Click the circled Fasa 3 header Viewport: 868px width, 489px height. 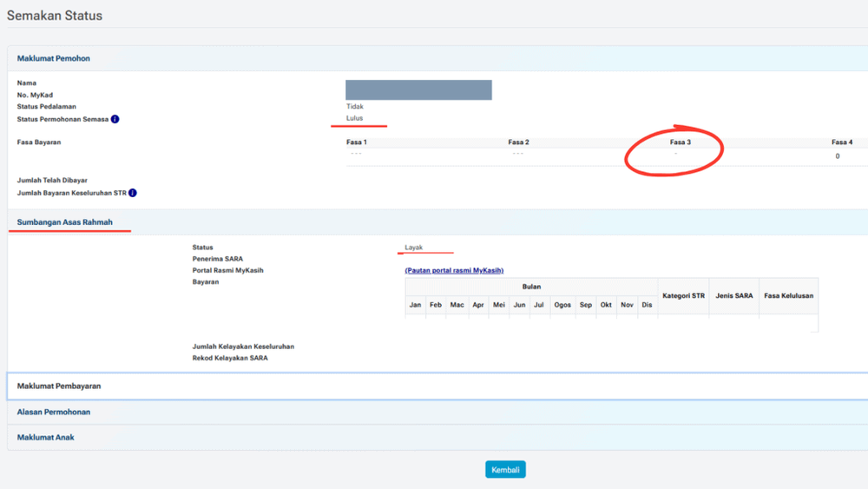coord(681,142)
